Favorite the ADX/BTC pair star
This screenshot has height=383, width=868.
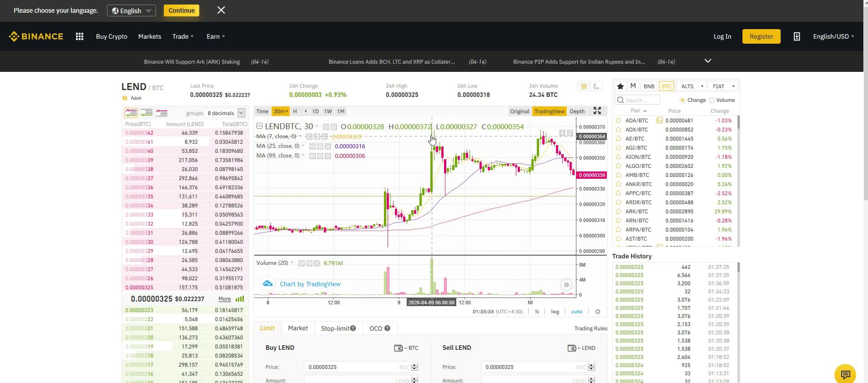point(619,130)
